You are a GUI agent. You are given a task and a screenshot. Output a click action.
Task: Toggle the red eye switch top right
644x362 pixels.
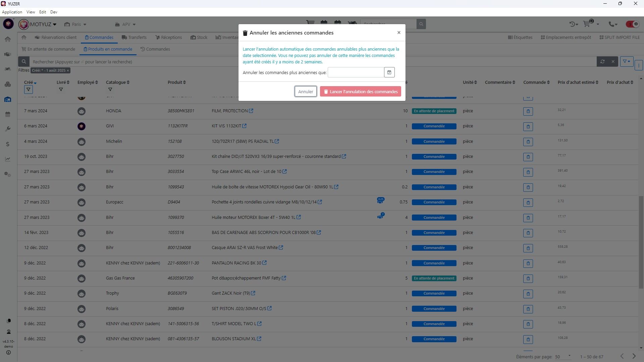(x=632, y=24)
